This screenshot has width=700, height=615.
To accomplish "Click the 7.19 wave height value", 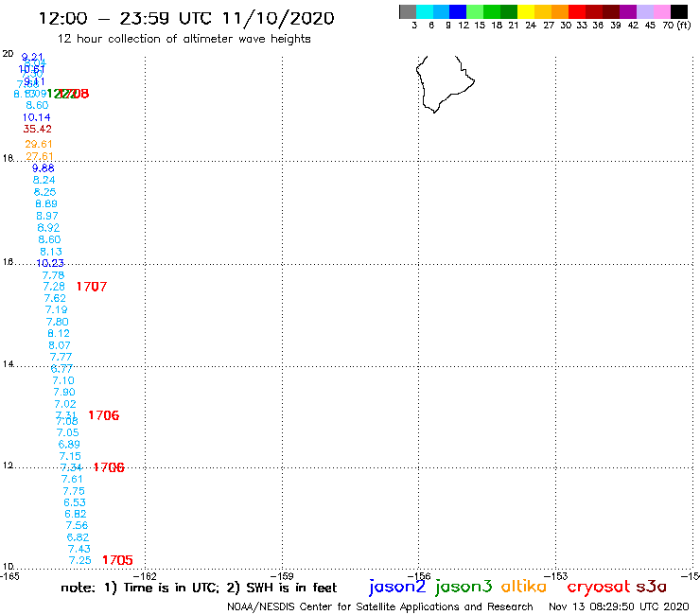I will click(x=56, y=310).
